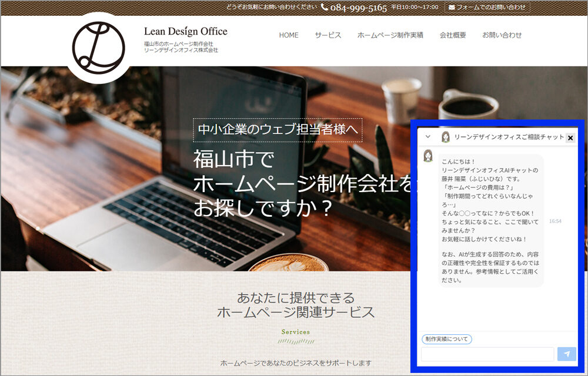Screen dimensions: 588x376
Task: Click the Lean Design Office site title
Action: (185, 32)
